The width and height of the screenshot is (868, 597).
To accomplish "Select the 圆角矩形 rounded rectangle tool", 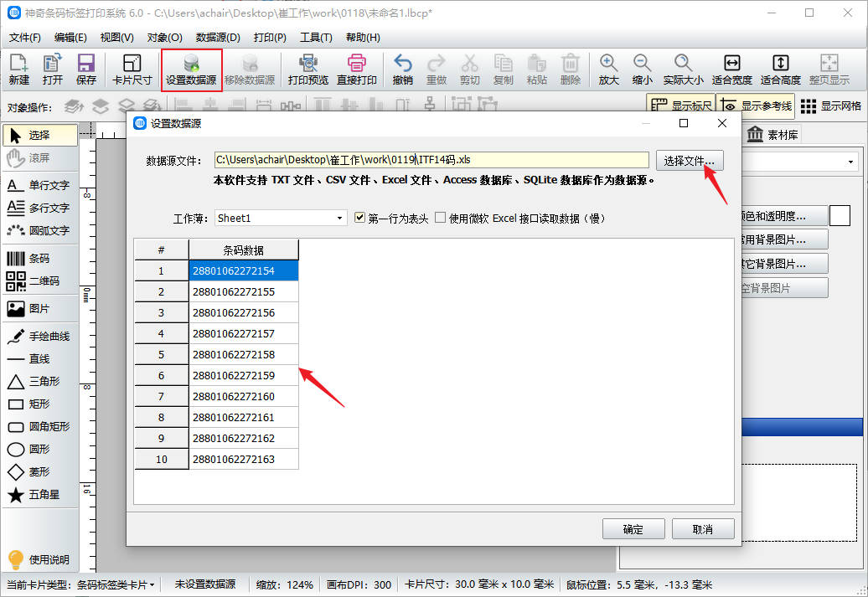I will coord(40,426).
